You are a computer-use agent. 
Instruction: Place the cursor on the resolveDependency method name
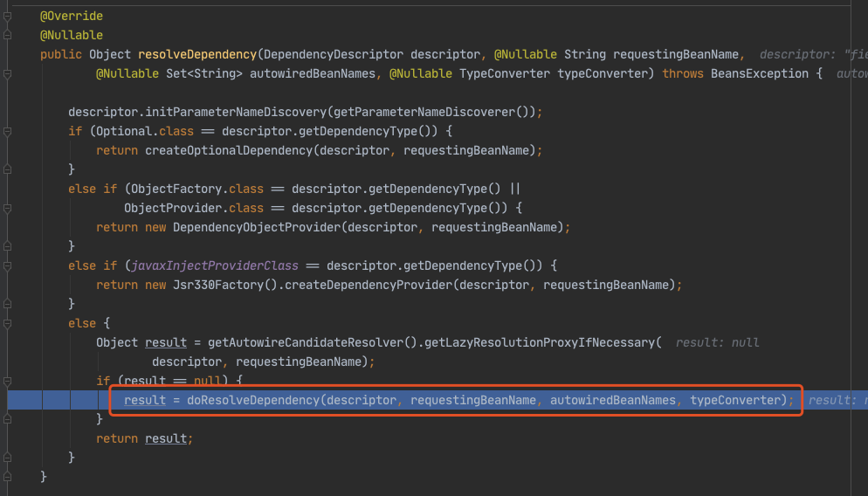pyautogui.click(x=197, y=54)
